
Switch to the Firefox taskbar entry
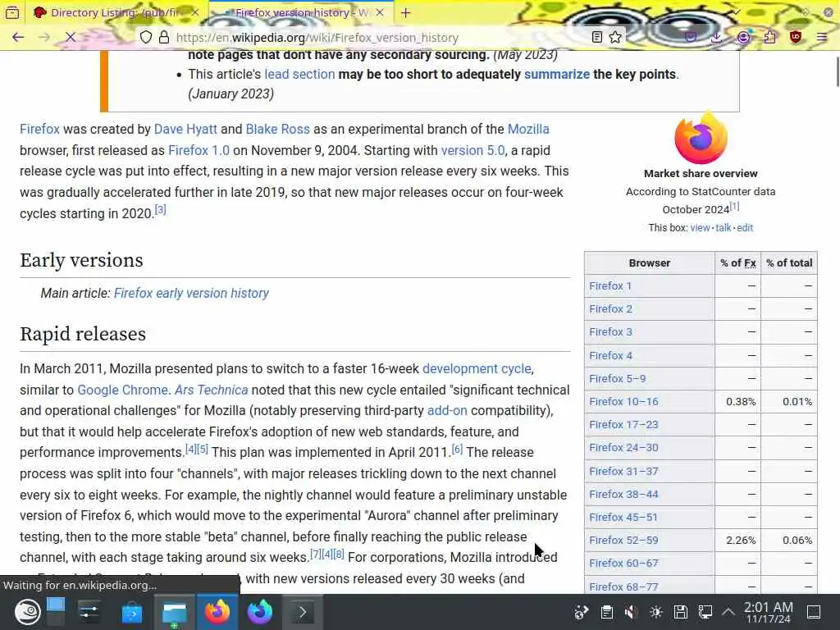(x=217, y=612)
